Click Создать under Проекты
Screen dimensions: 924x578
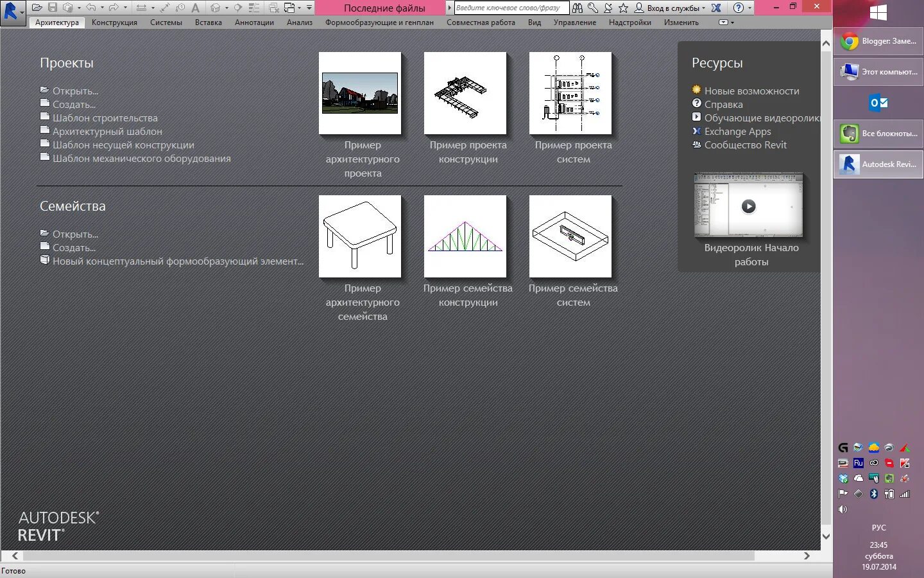pos(74,104)
